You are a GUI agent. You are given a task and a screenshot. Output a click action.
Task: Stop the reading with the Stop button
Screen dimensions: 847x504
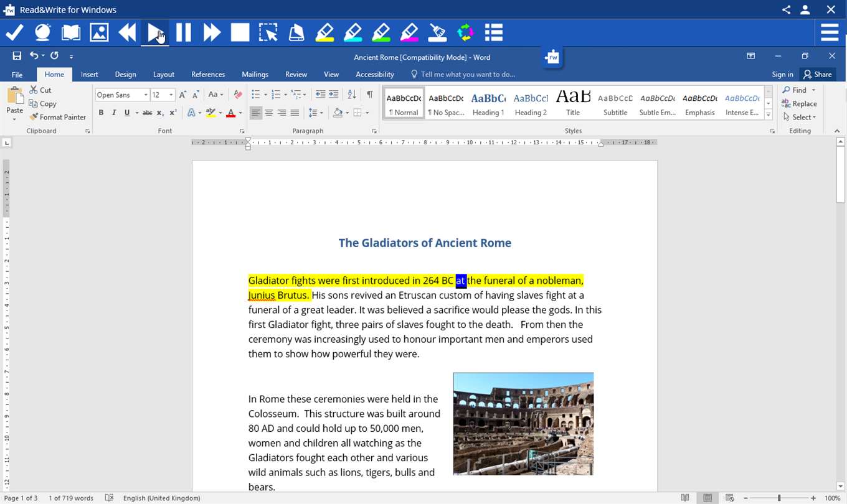tap(240, 32)
